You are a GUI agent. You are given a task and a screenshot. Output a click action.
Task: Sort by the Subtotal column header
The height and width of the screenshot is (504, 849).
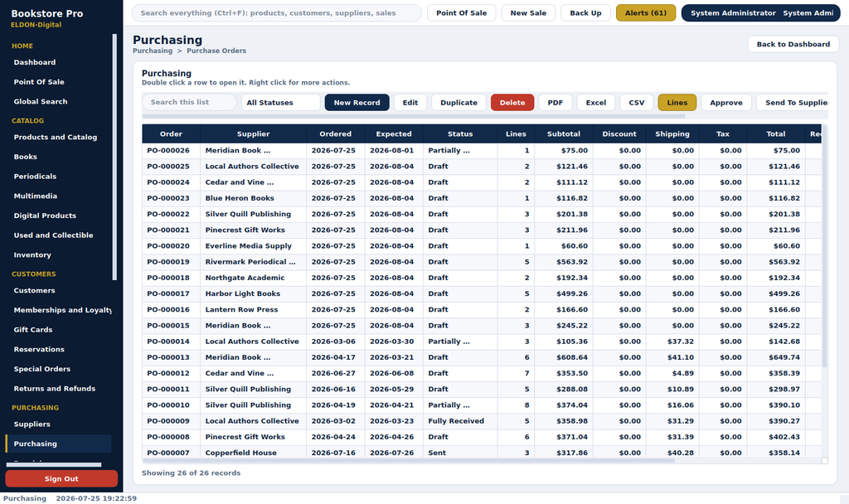(564, 133)
